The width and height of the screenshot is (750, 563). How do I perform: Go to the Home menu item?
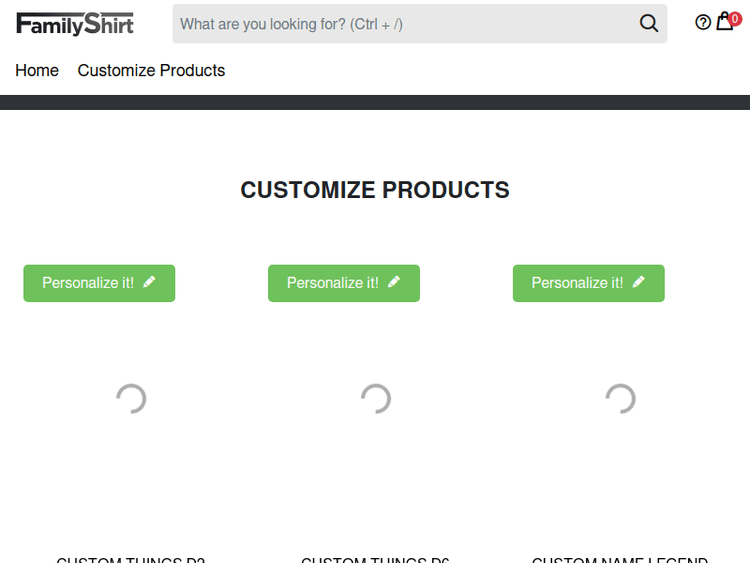(37, 70)
